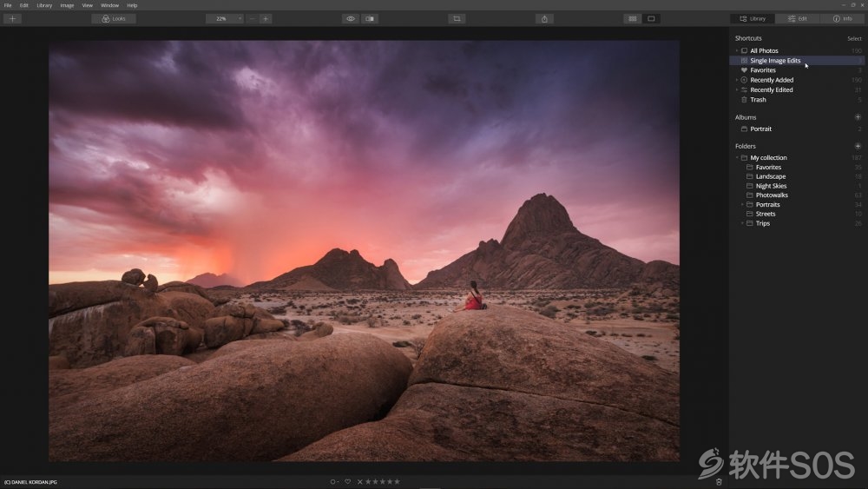Viewport: 868px width, 489px height.
Task: Toggle the quick preview eye icon
Action: pyautogui.click(x=351, y=19)
